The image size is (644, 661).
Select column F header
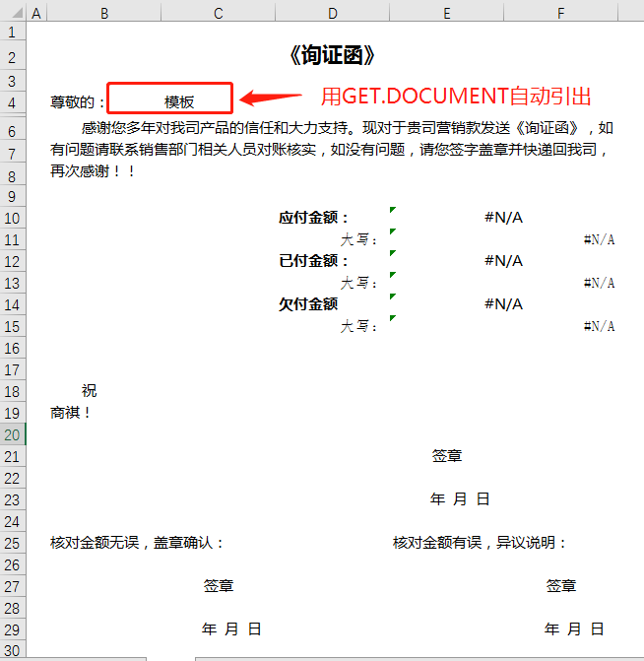(560, 13)
